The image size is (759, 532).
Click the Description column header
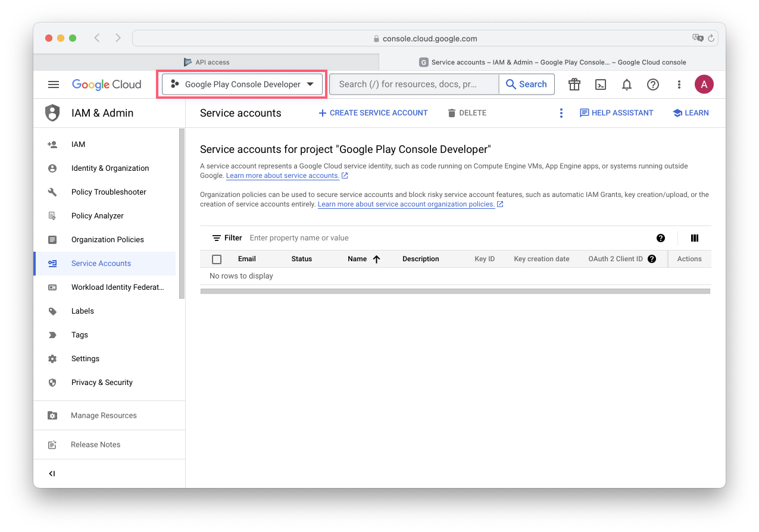(421, 259)
